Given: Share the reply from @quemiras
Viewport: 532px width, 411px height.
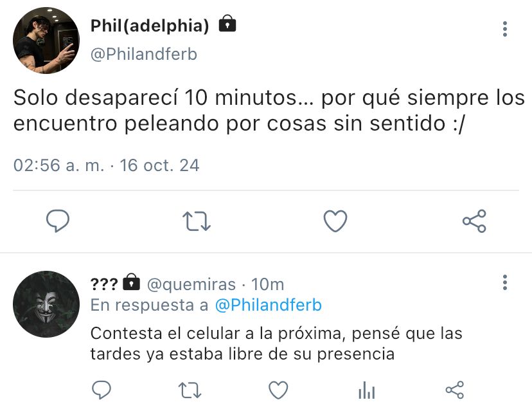Looking at the screenshot, I should (x=455, y=390).
